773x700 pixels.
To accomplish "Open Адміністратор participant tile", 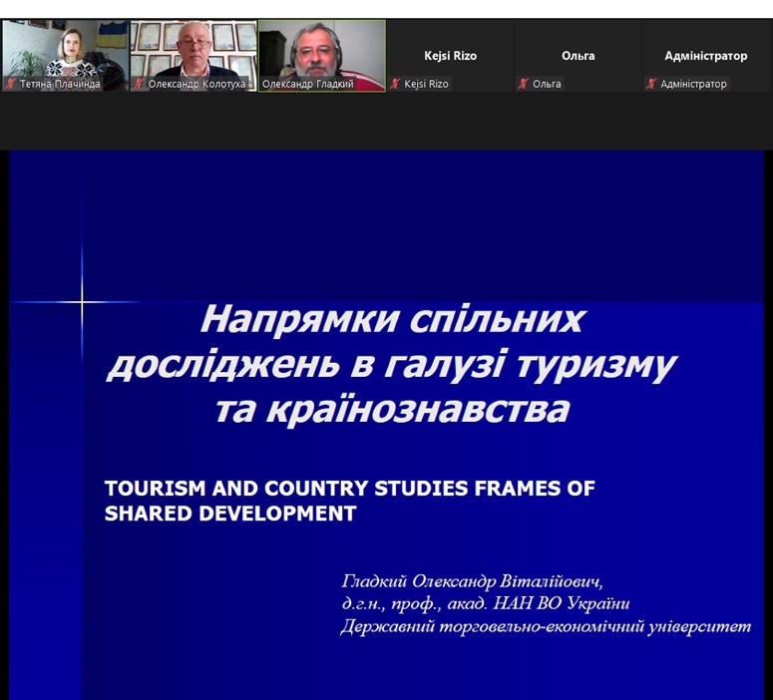I will [x=706, y=55].
